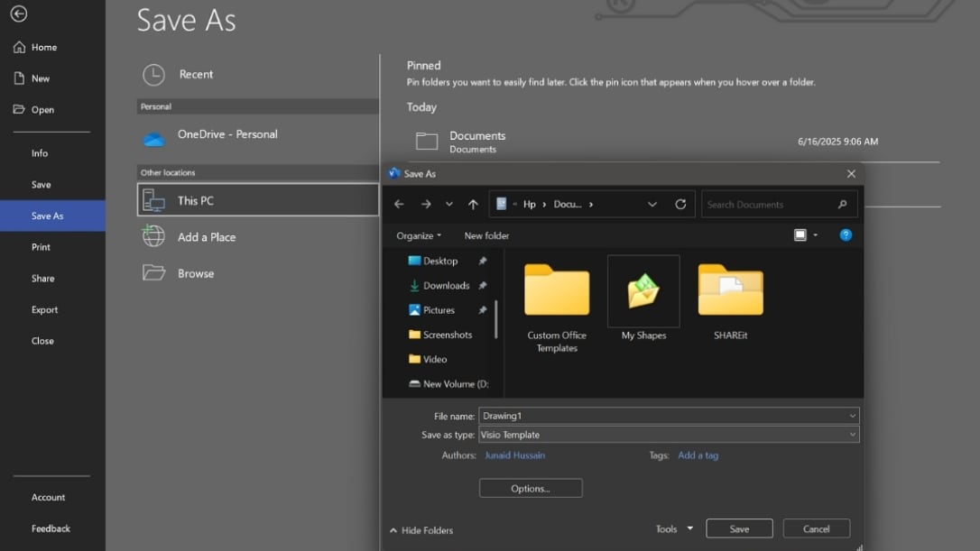
Task: Click the File name field
Action: pyautogui.click(x=669, y=416)
